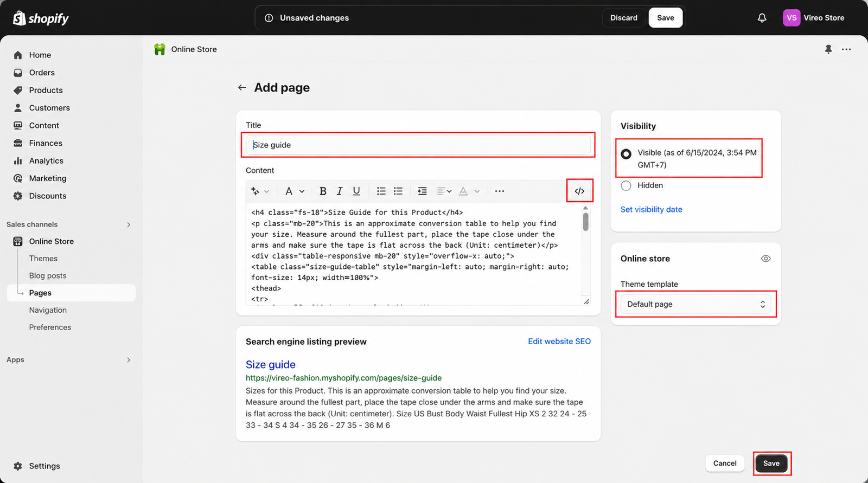
Task: Click the Title input field
Action: coord(418,145)
